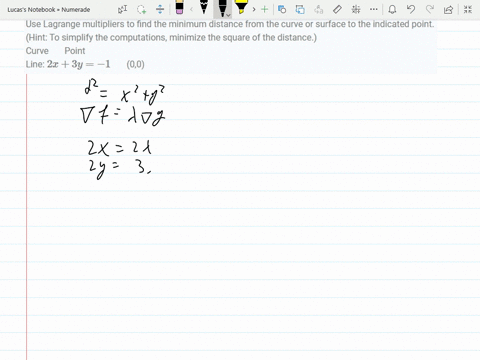Select the Eraser tool
Image resolution: width=480 pixels, height=360 pixels.
click(179, 7)
